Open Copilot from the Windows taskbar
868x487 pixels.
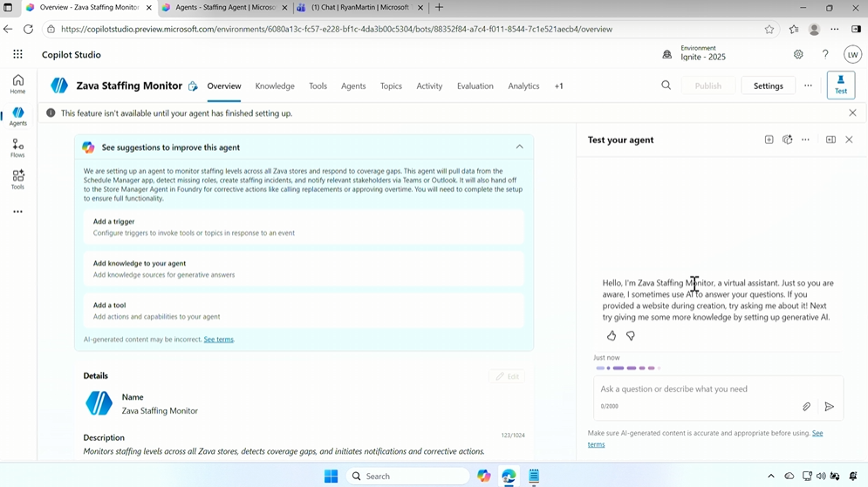click(x=484, y=476)
